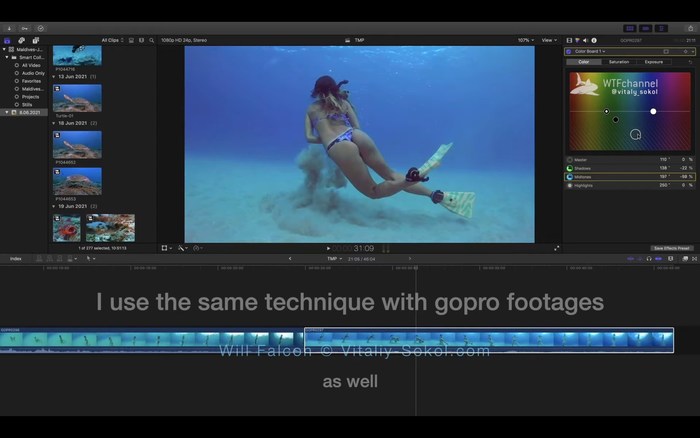Open the All Clips filter dropdown
This screenshot has width=700, height=438.
point(113,40)
